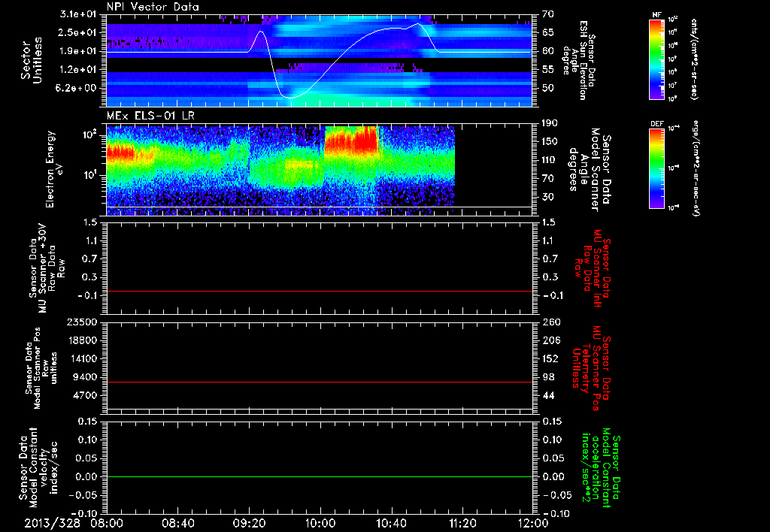Click the 10:00 time axis label

320,523
